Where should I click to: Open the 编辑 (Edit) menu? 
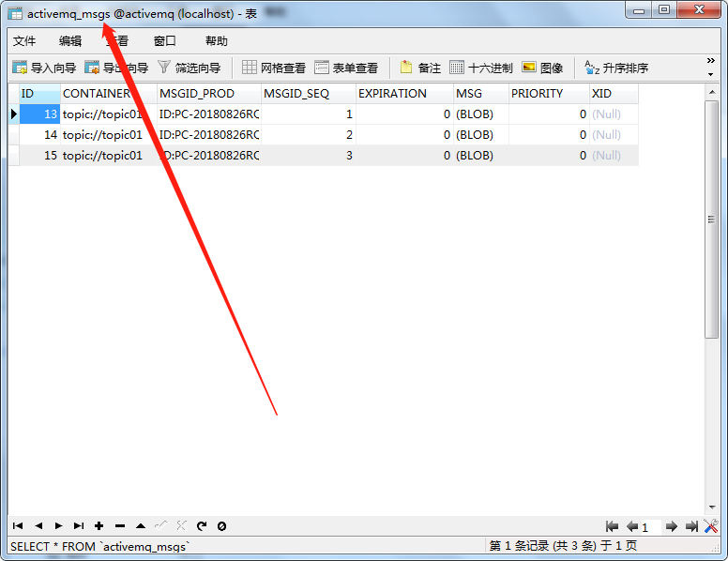click(70, 41)
